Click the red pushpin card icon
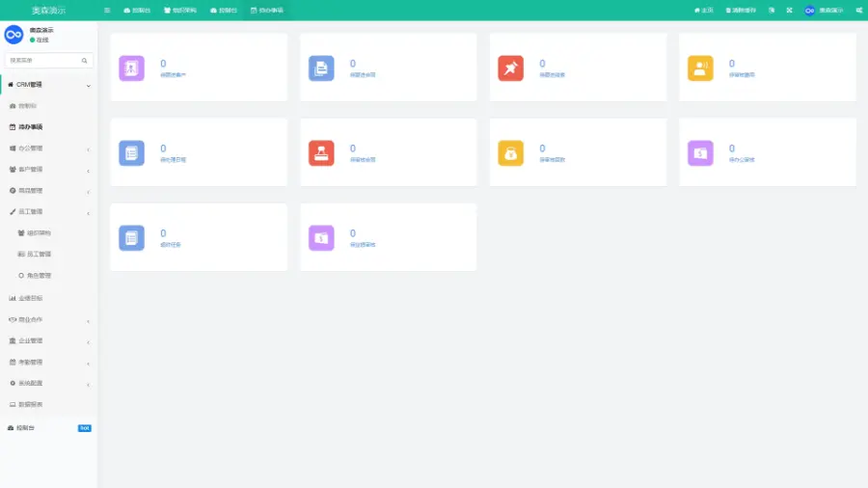This screenshot has width=868, height=488. (x=510, y=68)
